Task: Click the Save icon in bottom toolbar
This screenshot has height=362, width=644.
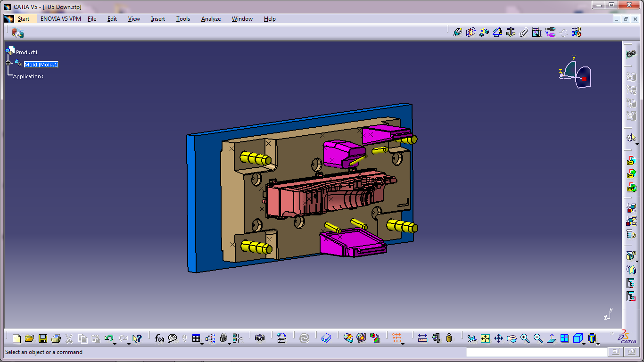Action: click(43, 338)
